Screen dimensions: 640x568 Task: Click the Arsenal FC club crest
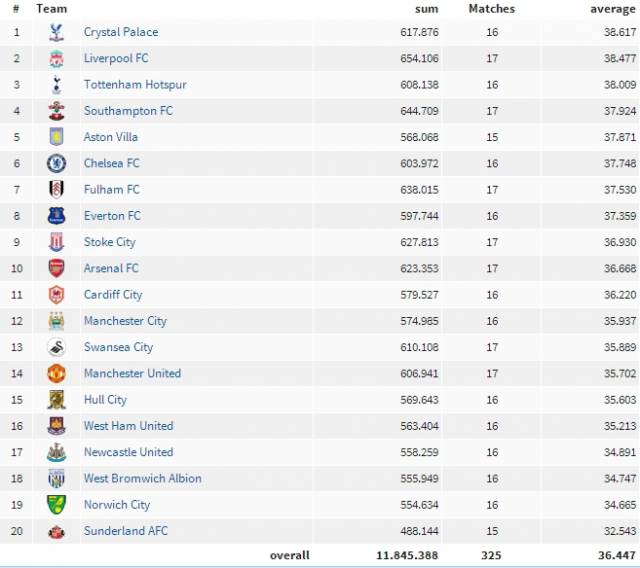(x=56, y=268)
